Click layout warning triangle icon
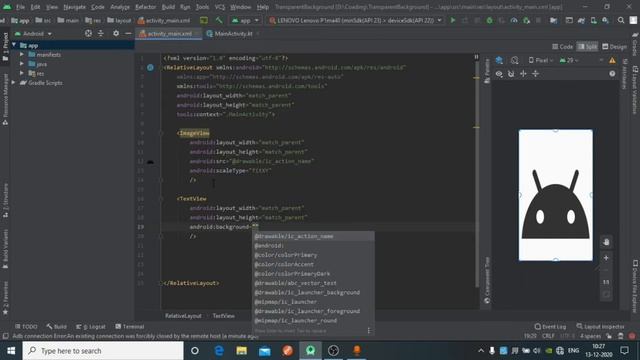 (x=612, y=60)
